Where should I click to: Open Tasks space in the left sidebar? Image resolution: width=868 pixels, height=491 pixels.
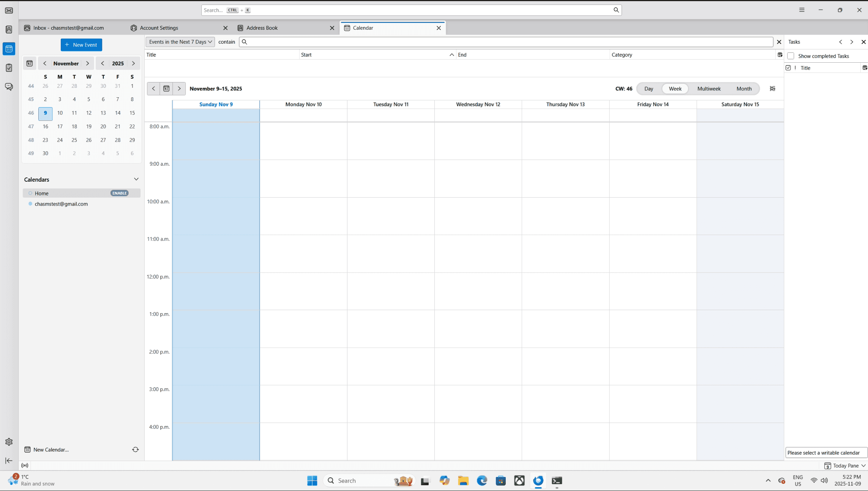click(9, 68)
